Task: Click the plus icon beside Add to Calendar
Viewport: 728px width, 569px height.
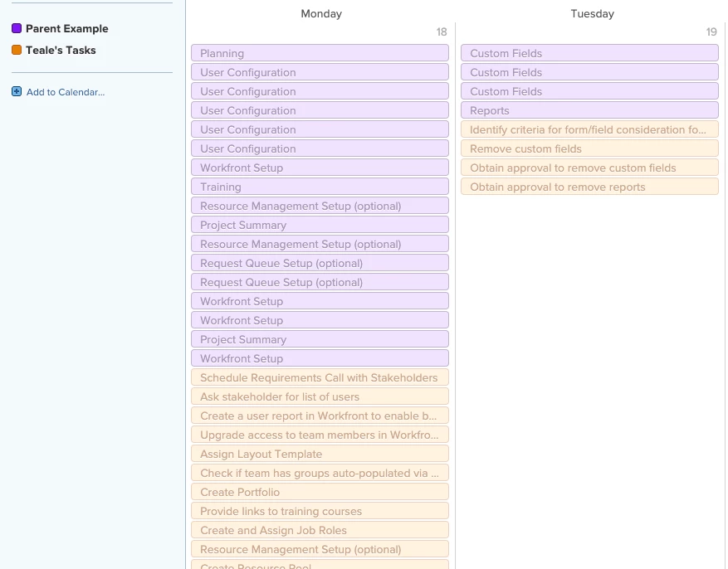Action: click(17, 91)
